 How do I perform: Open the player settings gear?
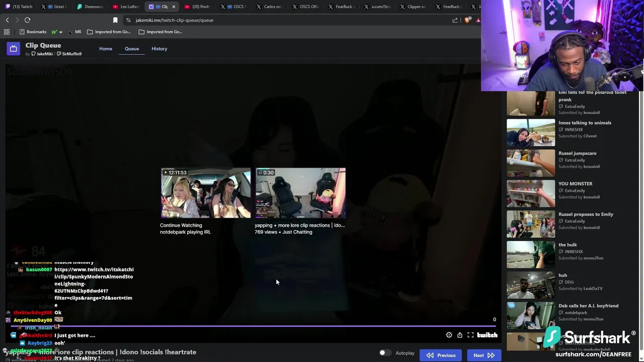point(449,335)
